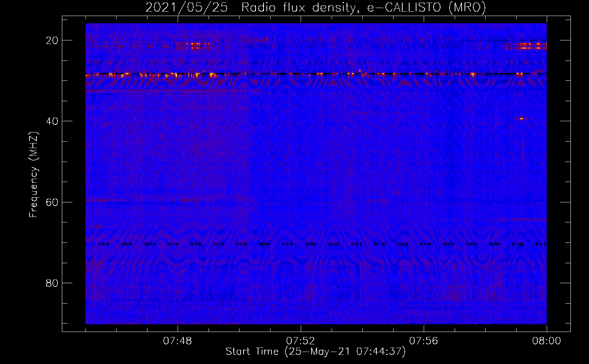Viewport: 589px width, 364px height.
Task: Click the 07:52 time tick label
Action: pos(301,341)
